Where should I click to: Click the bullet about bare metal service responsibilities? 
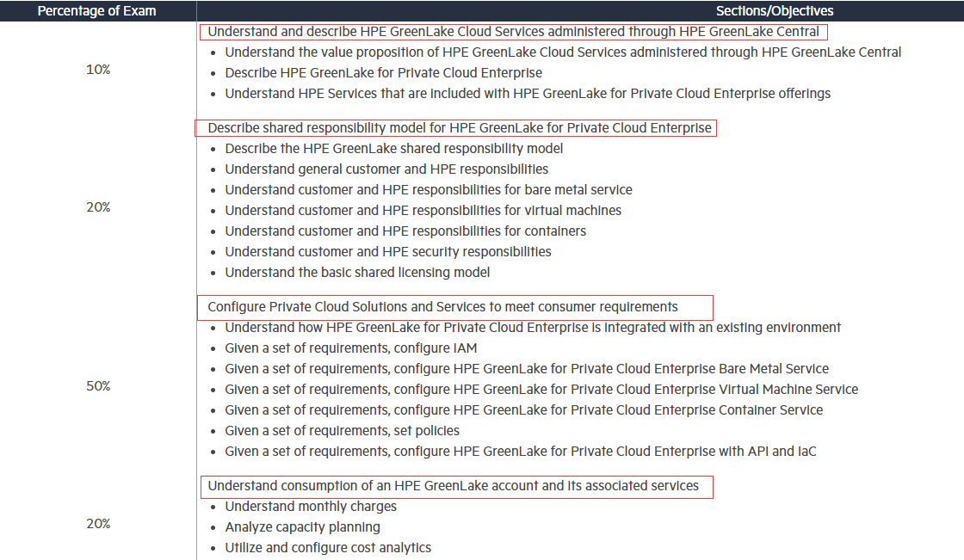429,190
